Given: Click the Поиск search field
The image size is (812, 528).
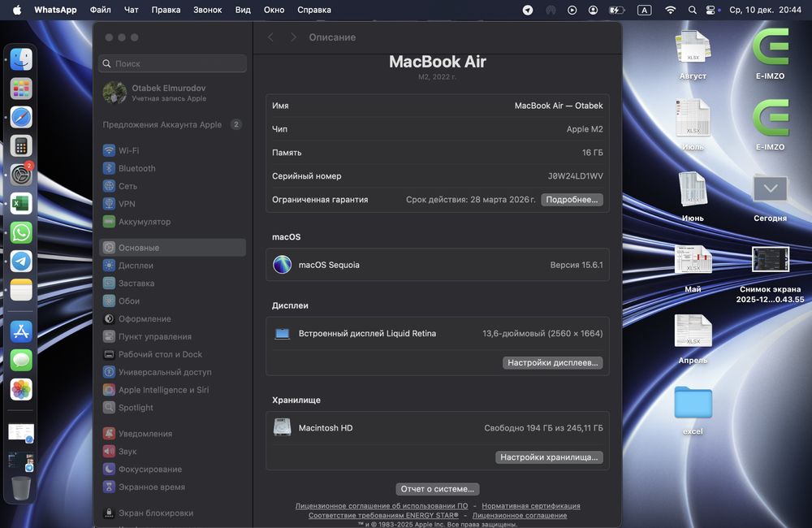Looking at the screenshot, I should click(172, 63).
